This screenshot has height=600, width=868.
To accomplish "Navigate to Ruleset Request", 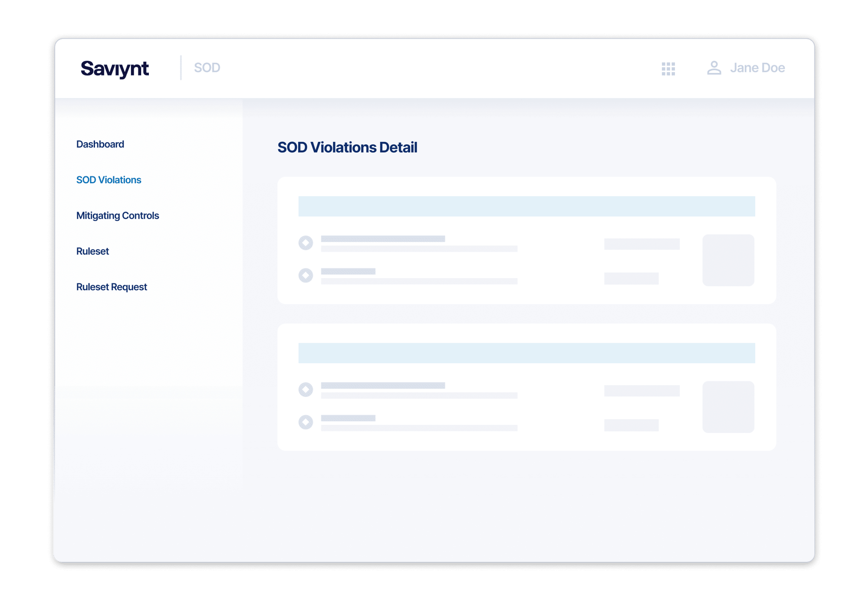I will [112, 287].
